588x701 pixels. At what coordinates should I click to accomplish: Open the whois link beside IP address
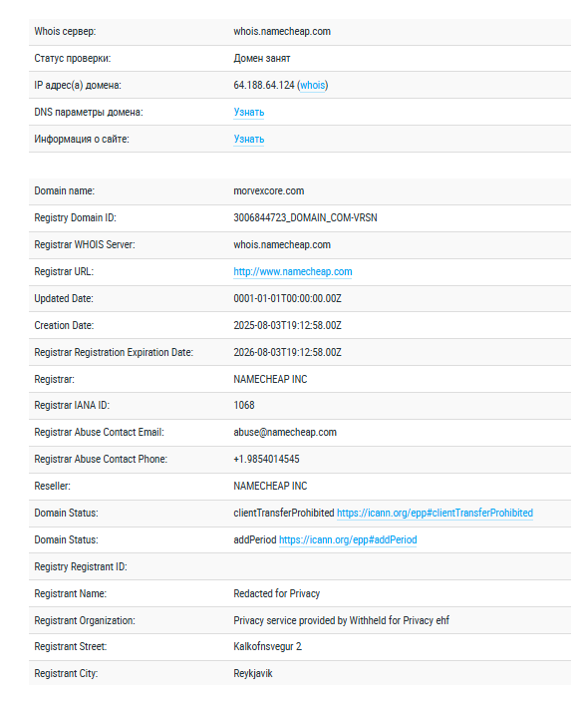point(312,85)
